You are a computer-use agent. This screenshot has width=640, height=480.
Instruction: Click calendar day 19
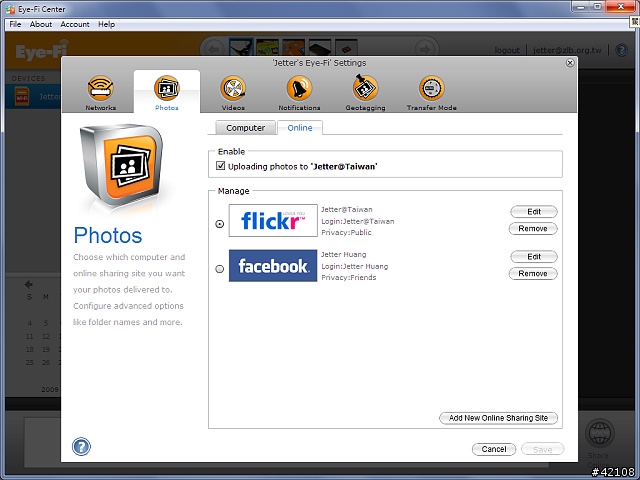click(46, 349)
